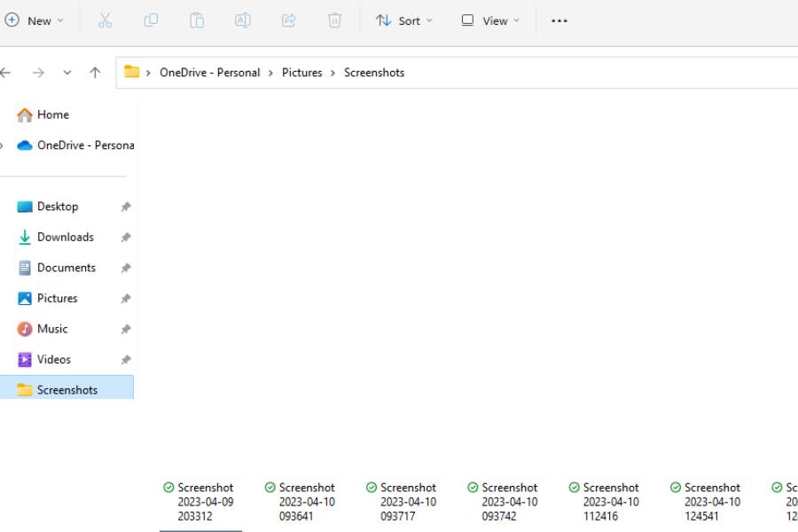The height and width of the screenshot is (532, 798).
Task: Click the Paste clipboard icon
Action: tap(197, 20)
